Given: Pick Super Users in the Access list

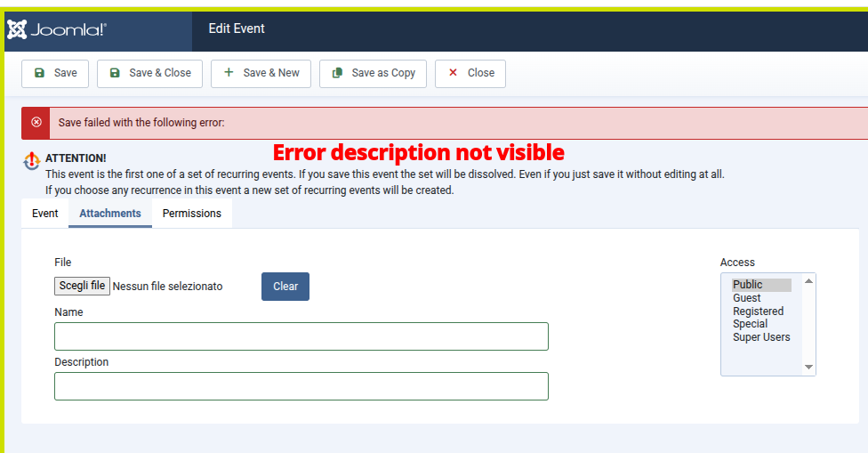Looking at the screenshot, I should tap(760, 337).
